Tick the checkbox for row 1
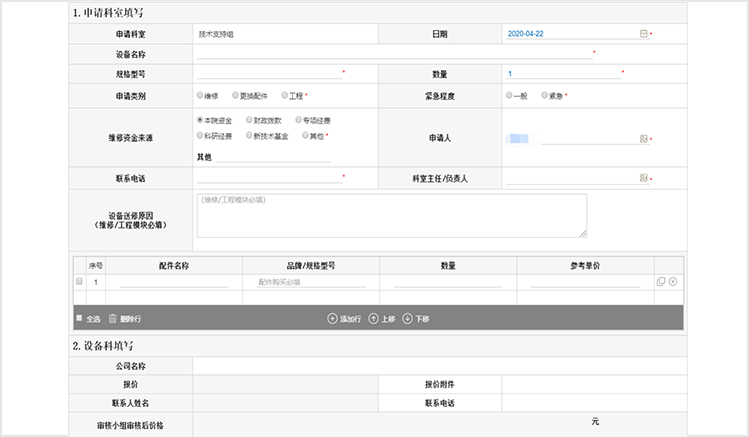The width and height of the screenshot is (749, 437). (79, 282)
